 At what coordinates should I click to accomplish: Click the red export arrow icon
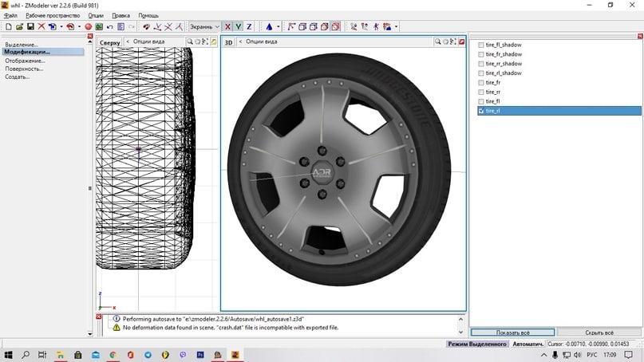pyautogui.click(x=70, y=26)
